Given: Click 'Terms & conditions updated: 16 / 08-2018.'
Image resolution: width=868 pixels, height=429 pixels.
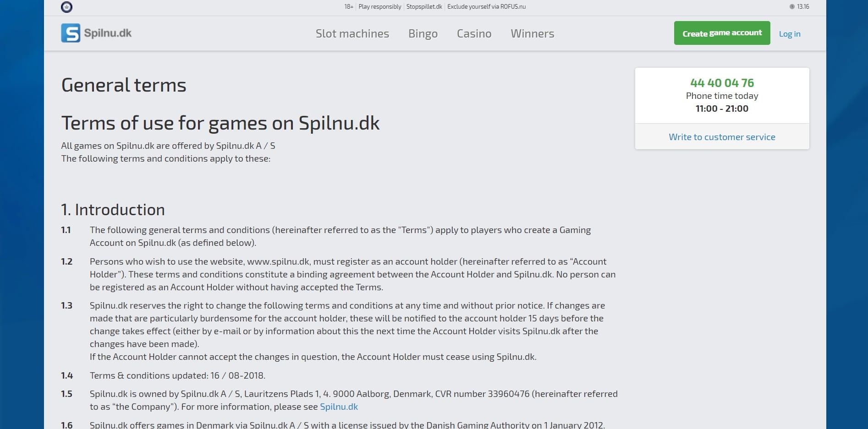Looking at the screenshot, I should tap(177, 375).
